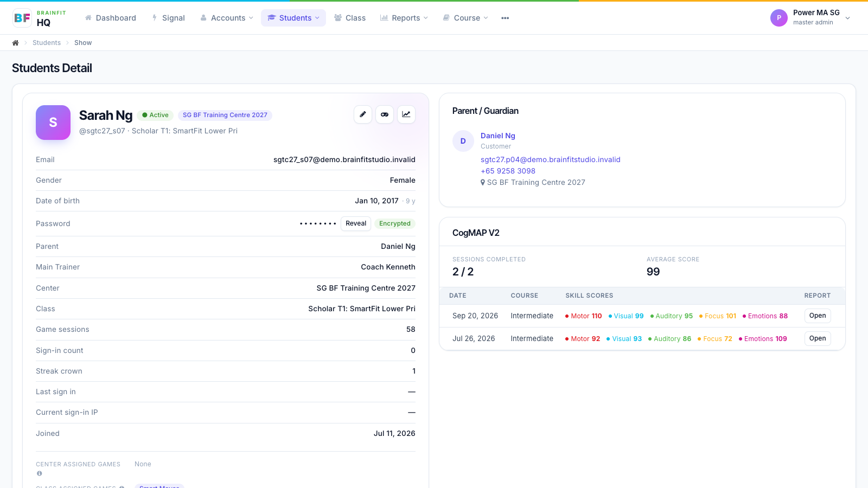Select the student email sgtc27_s07@demo.brainfitstudio.invalid
Image resolution: width=868 pixels, height=488 pixels.
click(344, 159)
